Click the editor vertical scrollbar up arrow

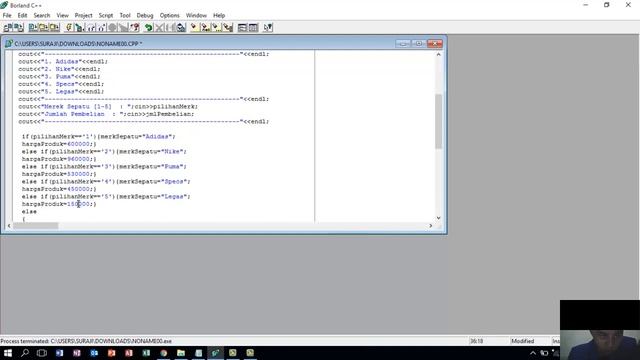[x=438, y=54]
